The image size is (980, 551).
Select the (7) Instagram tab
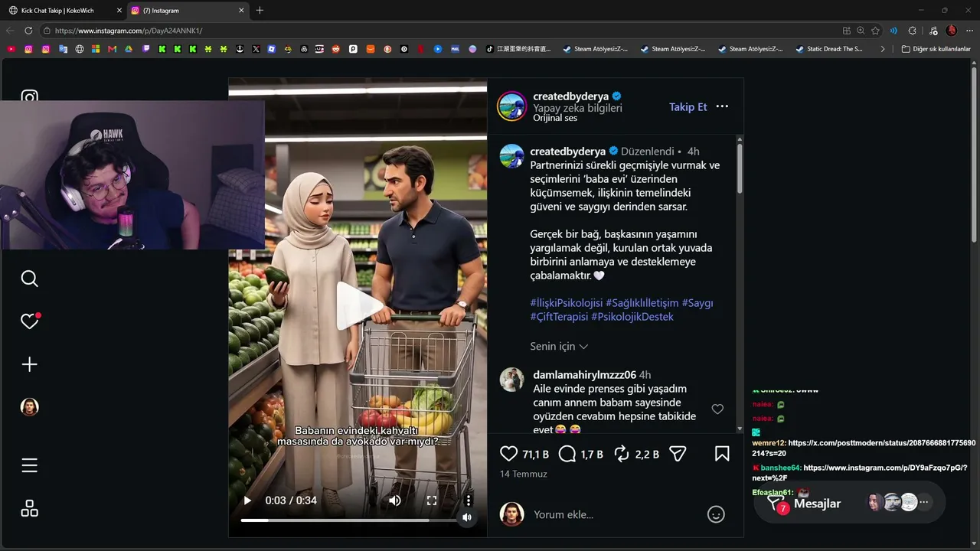188,11
